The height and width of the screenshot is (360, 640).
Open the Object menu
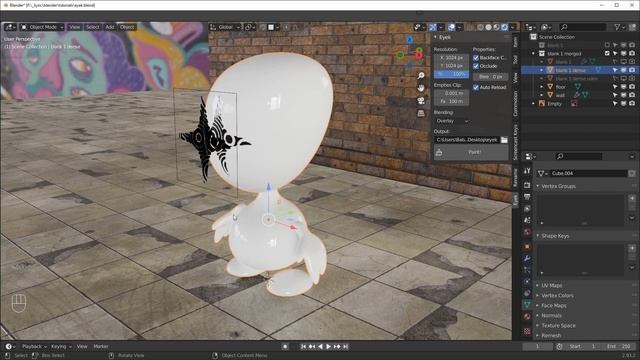[x=127, y=27]
